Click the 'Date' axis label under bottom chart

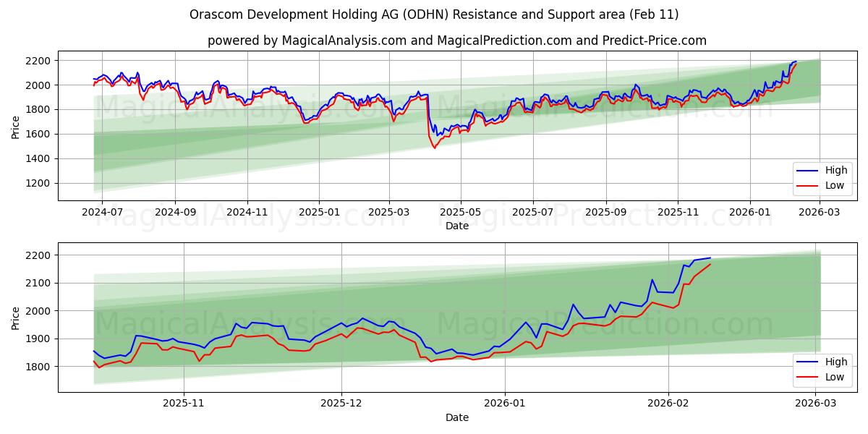[457, 417]
